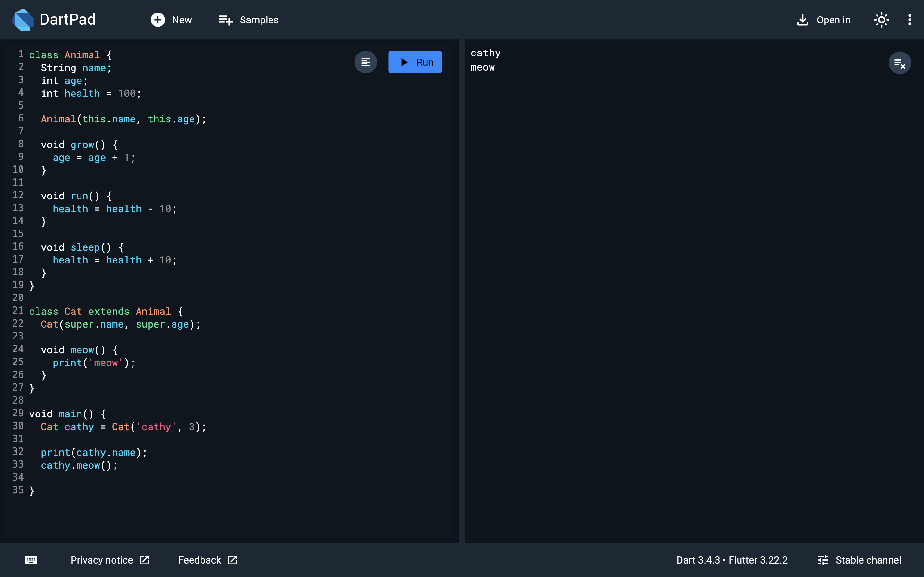Open the Samples list menu

(249, 20)
